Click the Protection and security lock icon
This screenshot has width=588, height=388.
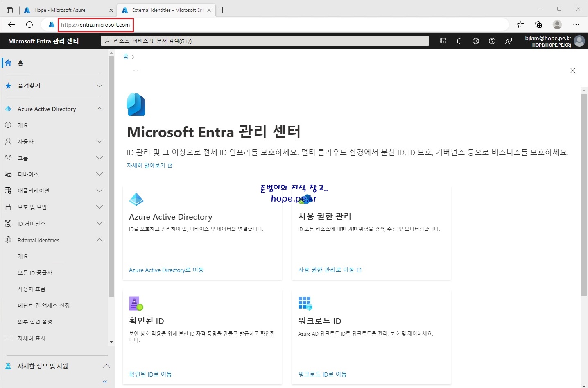(8, 207)
